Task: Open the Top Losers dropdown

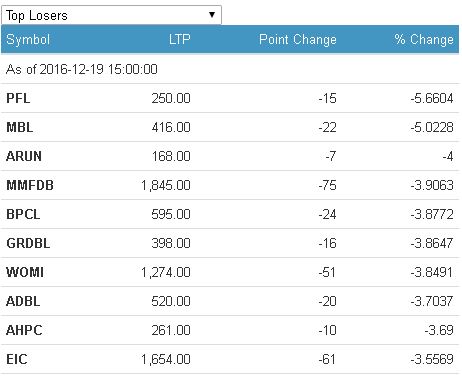Action: coord(111,15)
